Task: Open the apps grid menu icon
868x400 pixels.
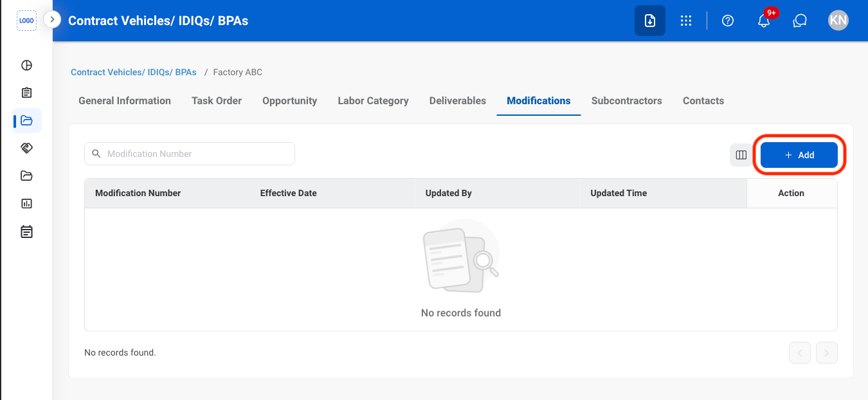Action: (x=686, y=21)
